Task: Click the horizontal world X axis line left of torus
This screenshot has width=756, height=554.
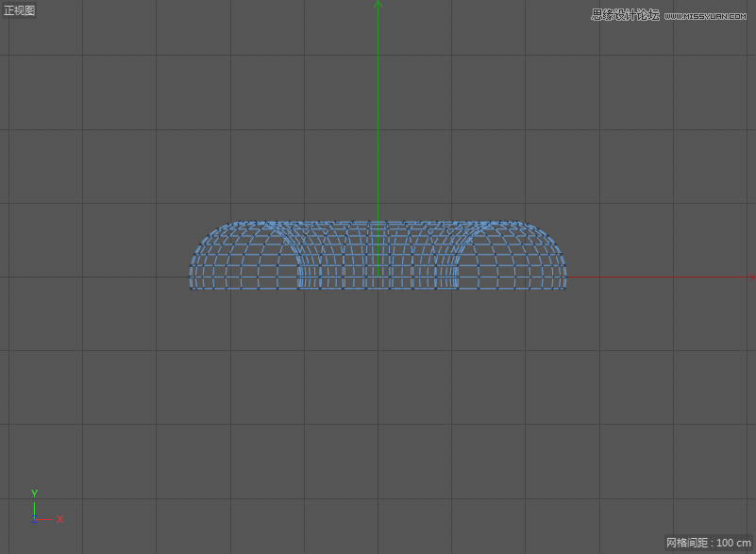Action: coord(94,277)
